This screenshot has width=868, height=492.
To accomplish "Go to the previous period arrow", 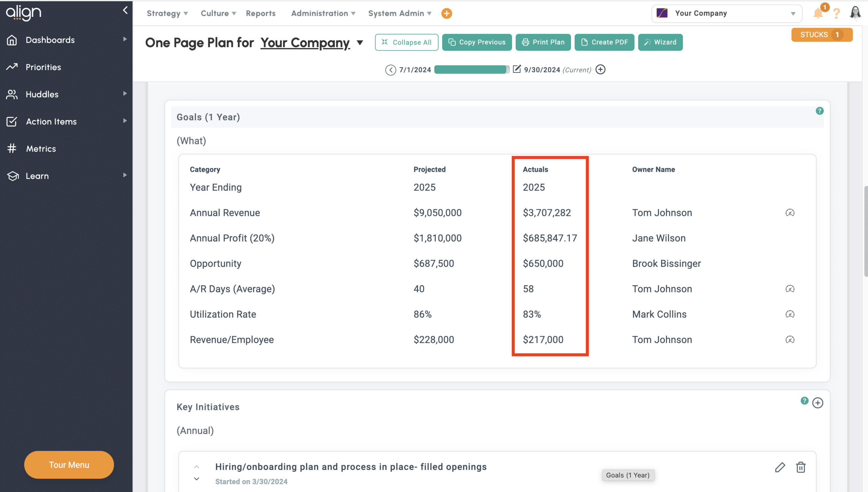I will point(390,70).
